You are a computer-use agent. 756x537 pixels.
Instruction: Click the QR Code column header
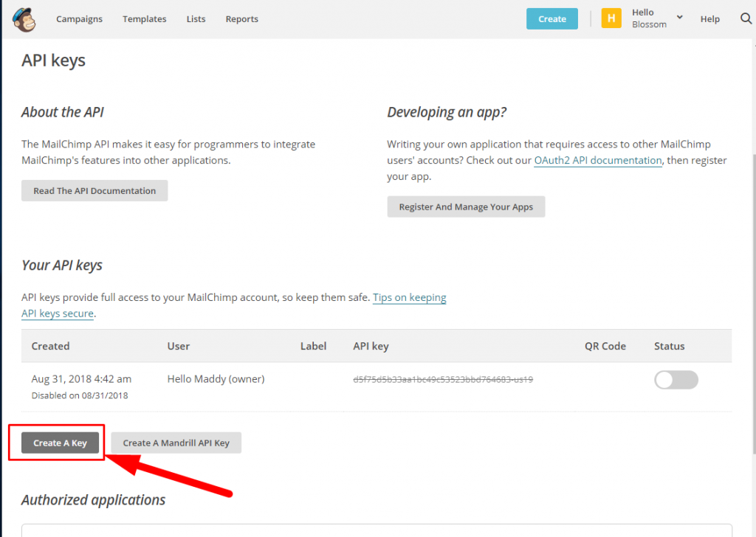coord(605,346)
